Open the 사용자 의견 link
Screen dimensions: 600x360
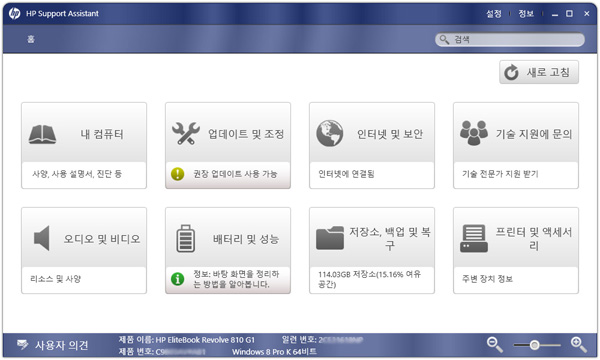[62, 345]
